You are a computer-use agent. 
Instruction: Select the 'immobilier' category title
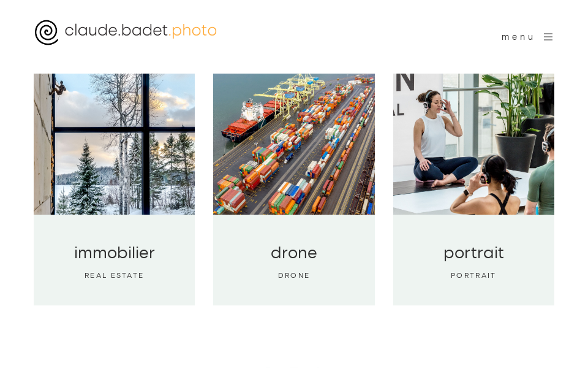click(x=115, y=253)
